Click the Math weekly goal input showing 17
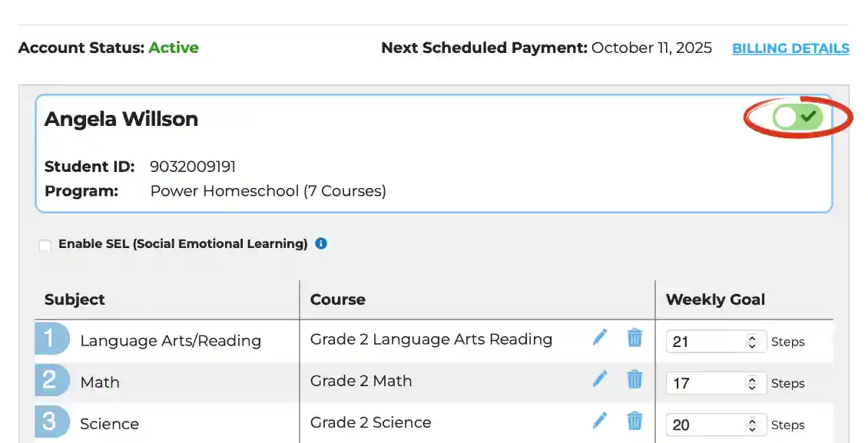 pos(717,382)
